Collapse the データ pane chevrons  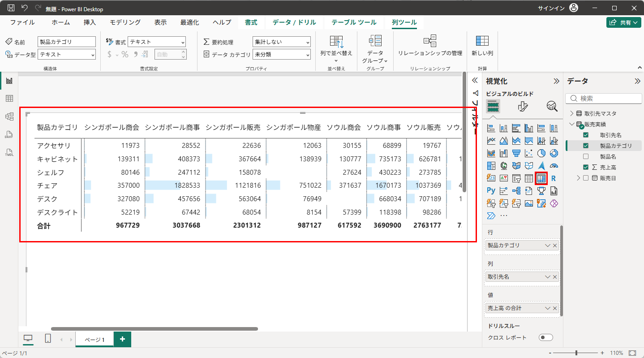[637, 81]
